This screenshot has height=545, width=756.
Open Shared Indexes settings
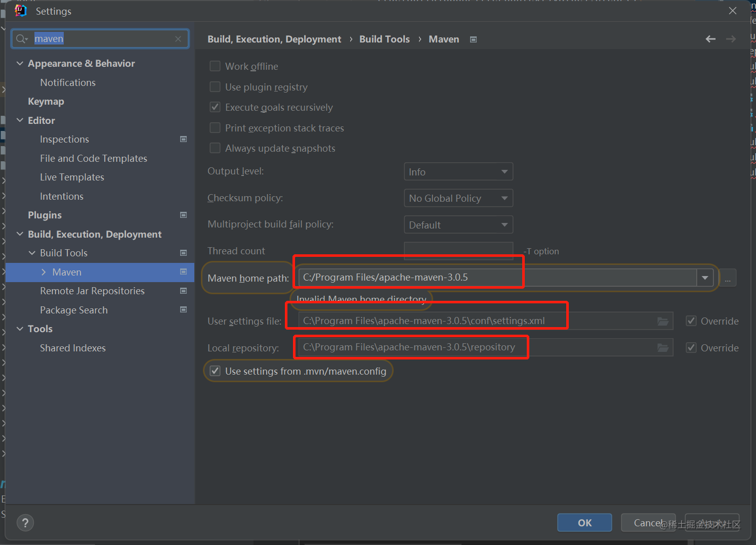tap(73, 348)
